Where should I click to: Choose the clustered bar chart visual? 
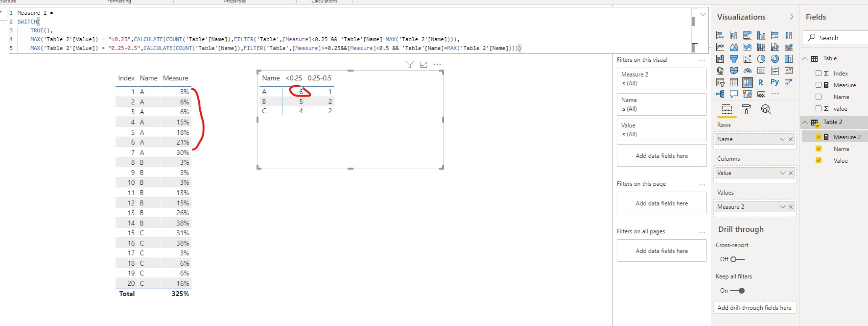pos(747,35)
